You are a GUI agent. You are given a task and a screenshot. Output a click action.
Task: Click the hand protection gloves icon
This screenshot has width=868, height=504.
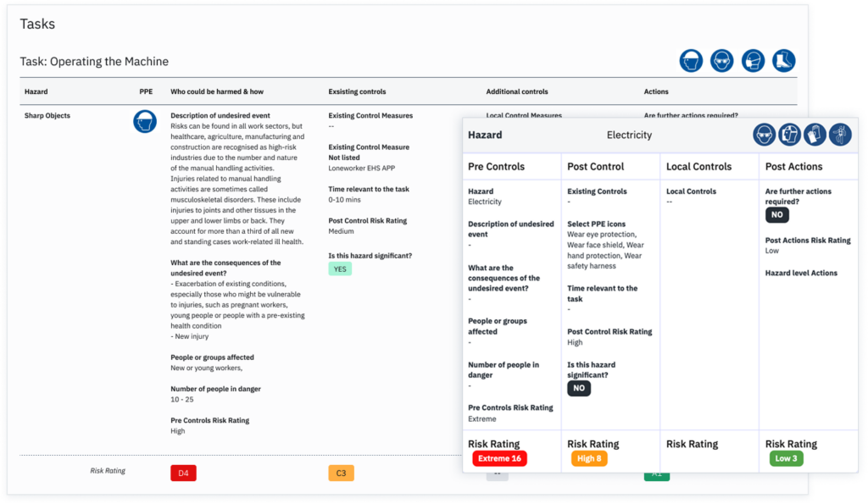(815, 135)
